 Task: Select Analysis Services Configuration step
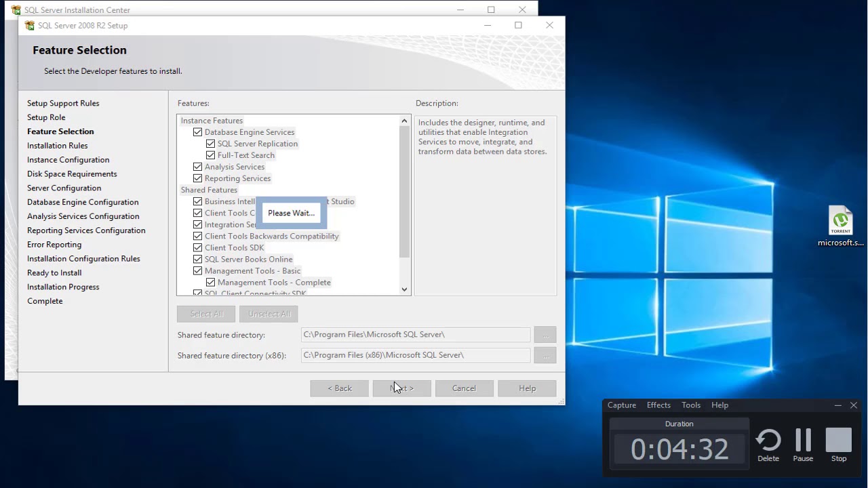coord(83,216)
